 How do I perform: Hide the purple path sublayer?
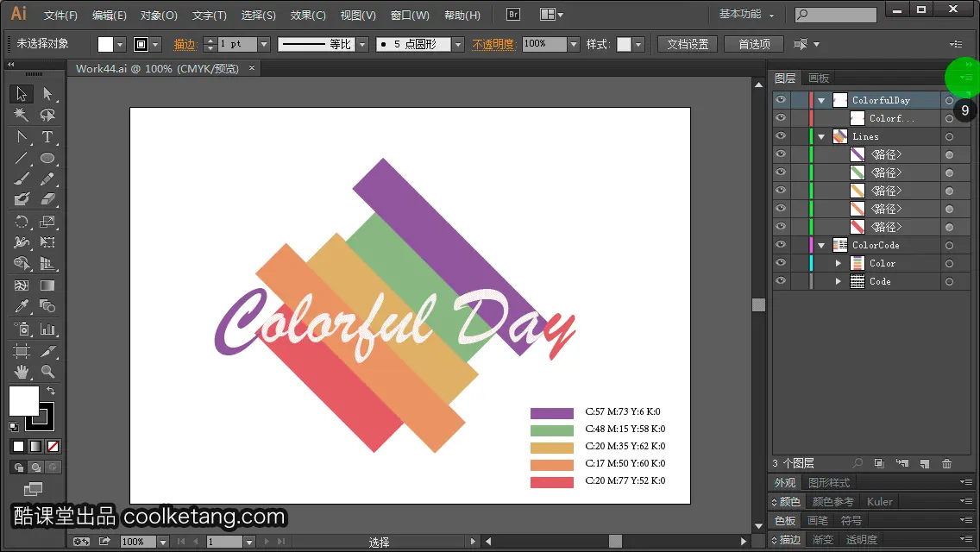click(781, 154)
